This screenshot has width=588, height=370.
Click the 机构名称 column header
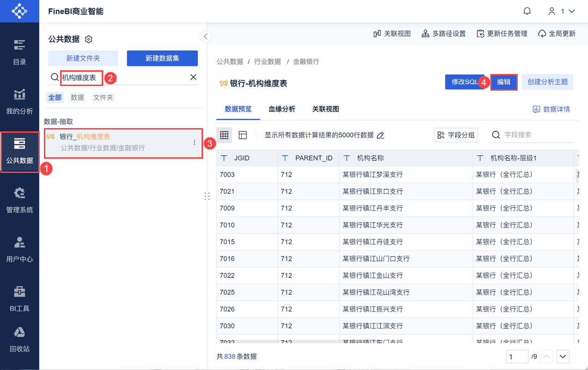(x=406, y=158)
